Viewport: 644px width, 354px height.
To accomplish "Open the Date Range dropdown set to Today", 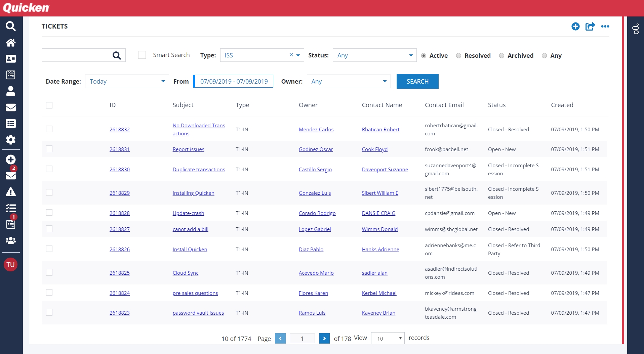I will tap(127, 82).
